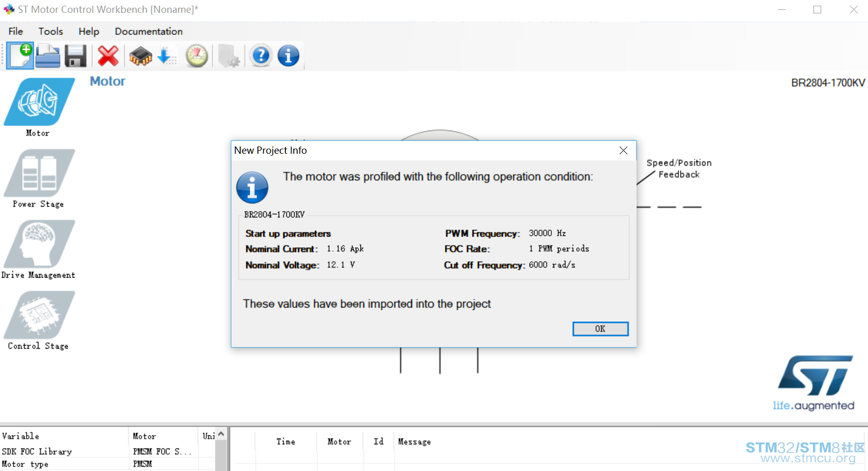This screenshot has width=868, height=471.
Task: Click the FOC Rate value 1 PWM periods
Action: pos(559,249)
